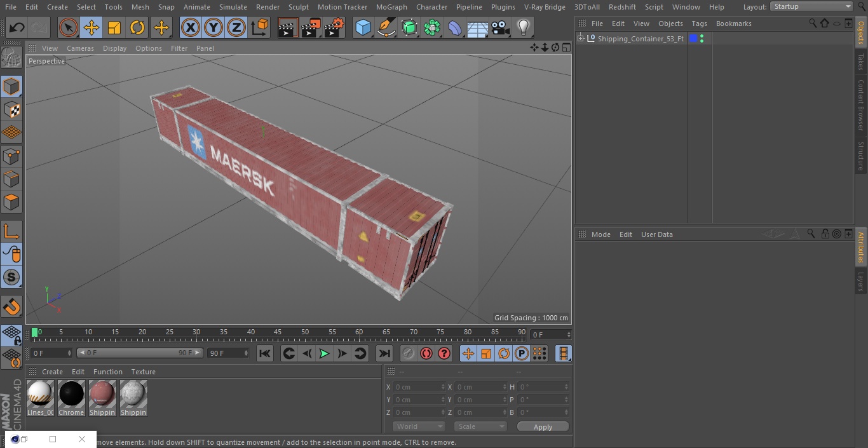Toggle Enable Axis mode
Image resolution: width=868 pixels, height=448 pixels.
click(x=11, y=231)
